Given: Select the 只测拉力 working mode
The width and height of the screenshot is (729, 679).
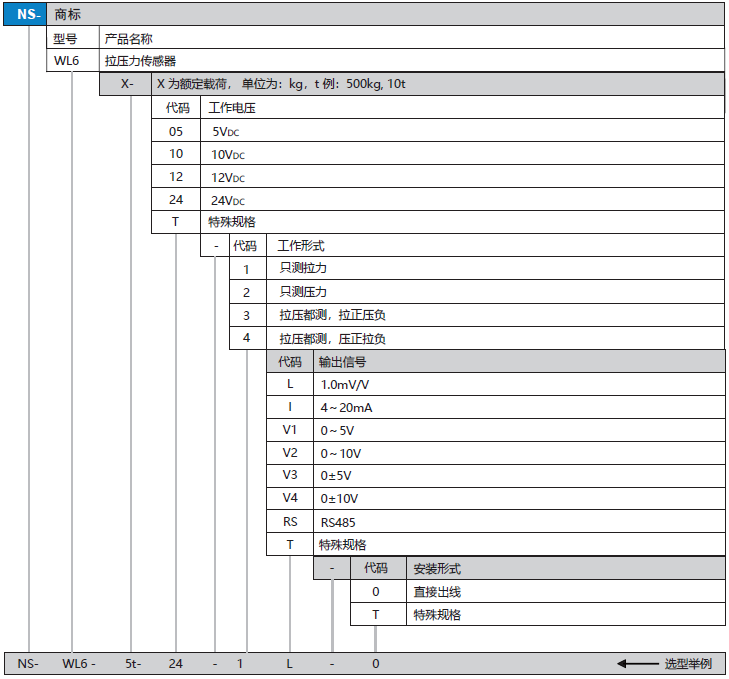Looking at the screenshot, I should coord(304,268).
